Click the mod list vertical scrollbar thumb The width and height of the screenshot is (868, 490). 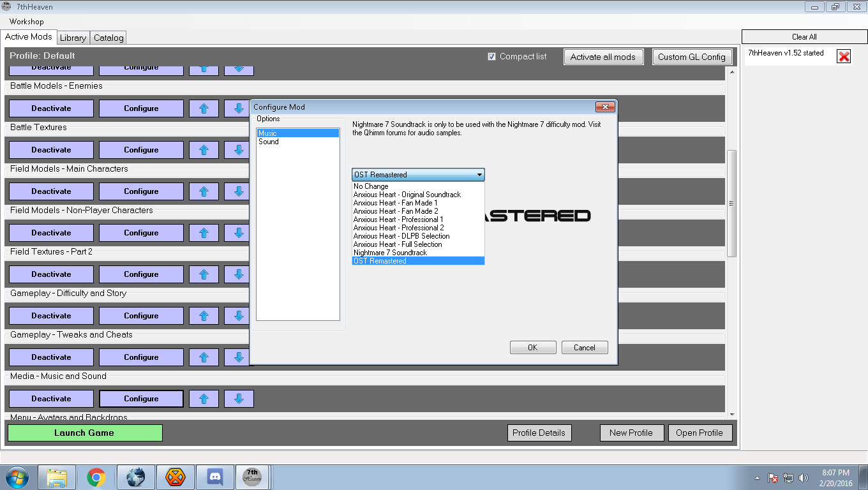(732, 204)
